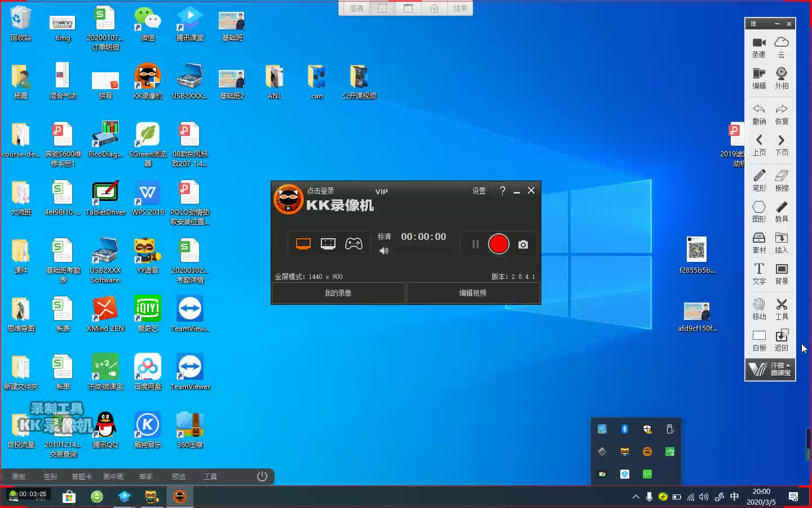This screenshot has width=812, height=508.
Task: Go to next page with 下页
Action: tap(781, 145)
